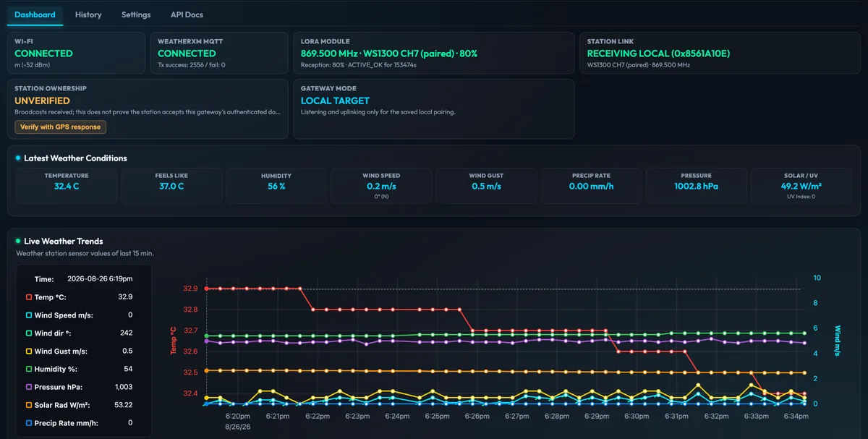Click the Temp °C red legend swatch
Viewport: 868px width, 439px height.
(29, 297)
